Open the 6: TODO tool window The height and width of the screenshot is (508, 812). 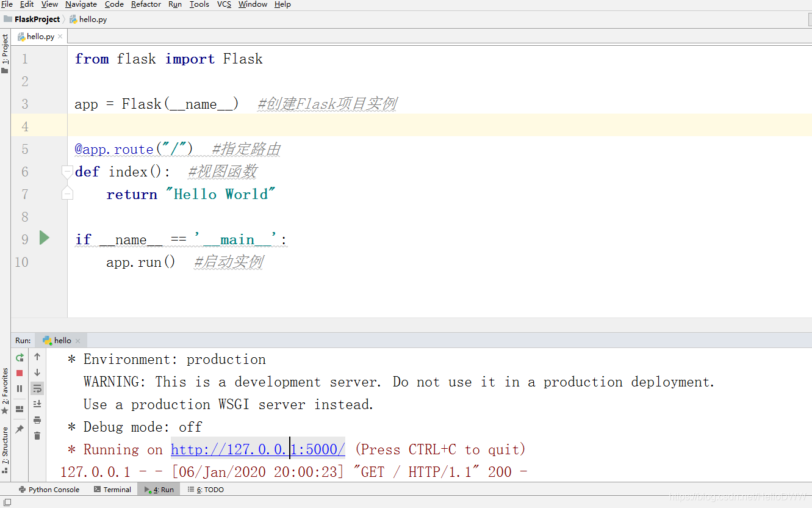pyautogui.click(x=206, y=490)
